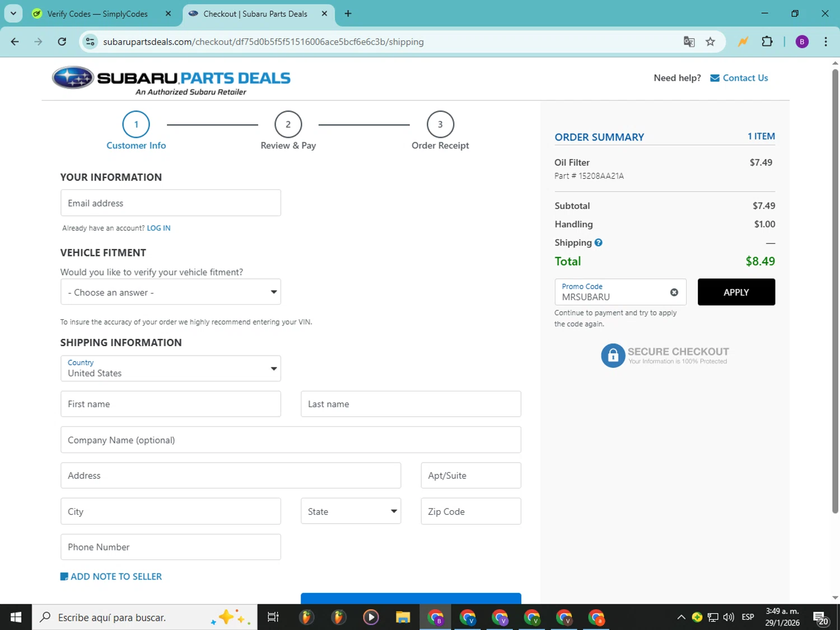Click the $8.49 total amount
This screenshot has height=630, width=840.
[760, 261]
